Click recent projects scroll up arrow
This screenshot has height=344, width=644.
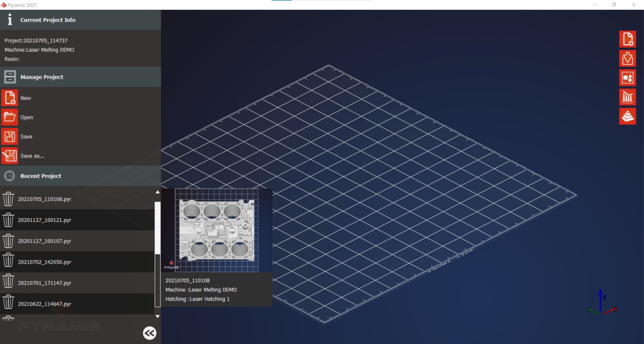pyautogui.click(x=157, y=192)
